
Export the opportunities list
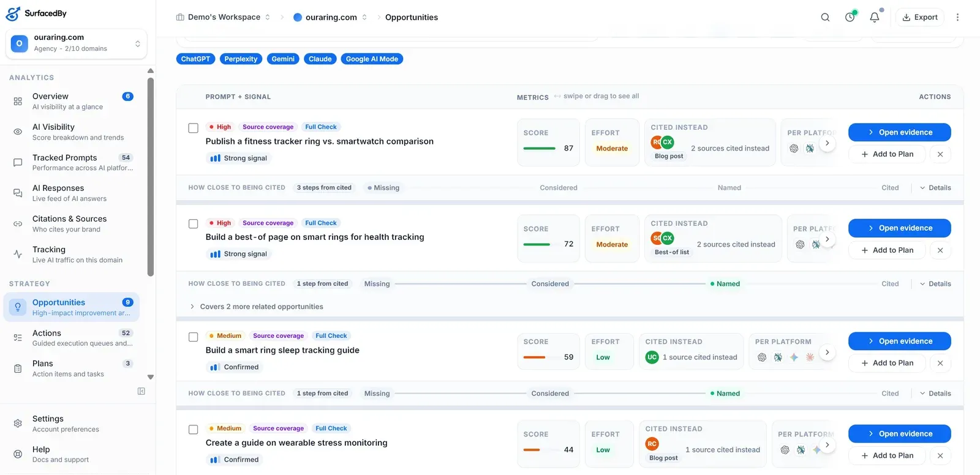pyautogui.click(x=920, y=17)
